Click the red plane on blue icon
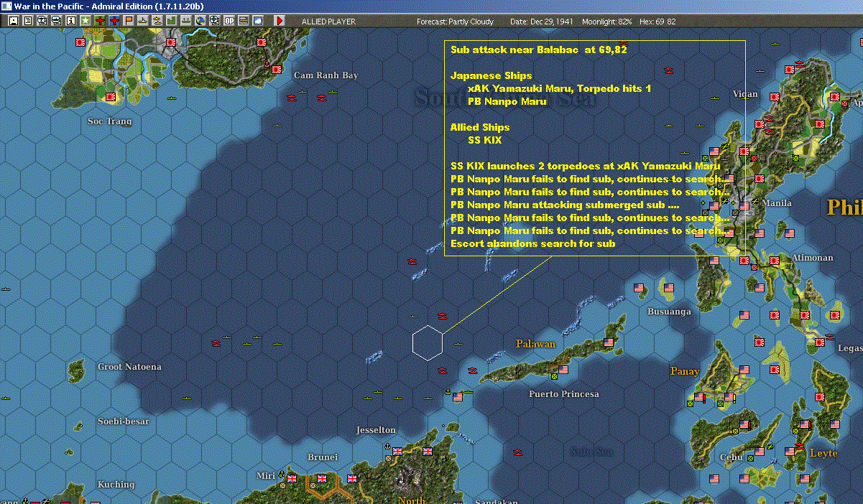This screenshot has width=863, height=504. click(x=115, y=21)
